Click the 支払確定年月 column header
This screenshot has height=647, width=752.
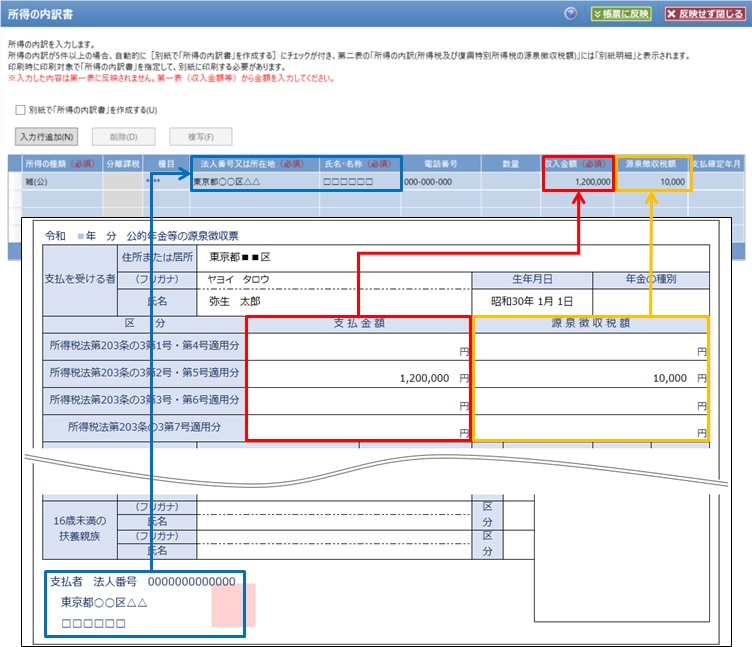coord(718,163)
